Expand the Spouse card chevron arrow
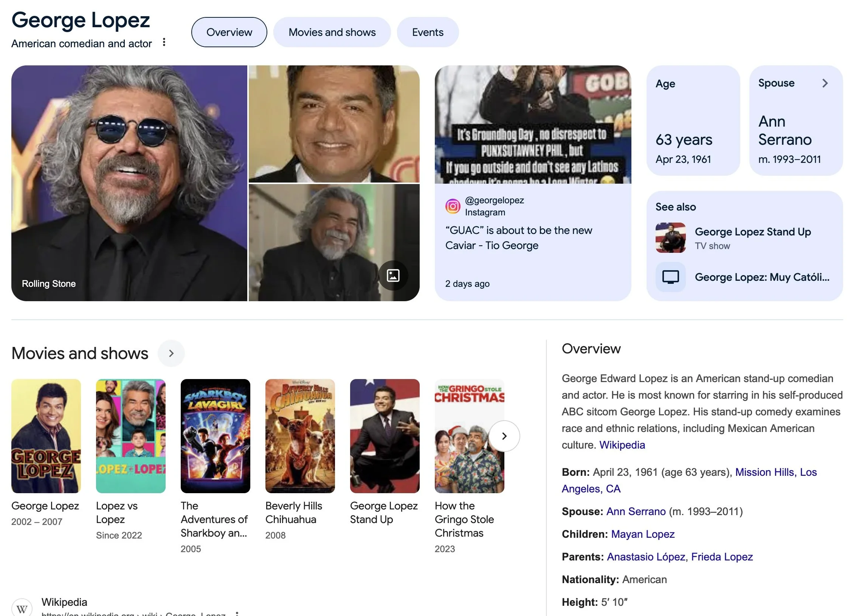The width and height of the screenshot is (856, 616). tap(825, 83)
